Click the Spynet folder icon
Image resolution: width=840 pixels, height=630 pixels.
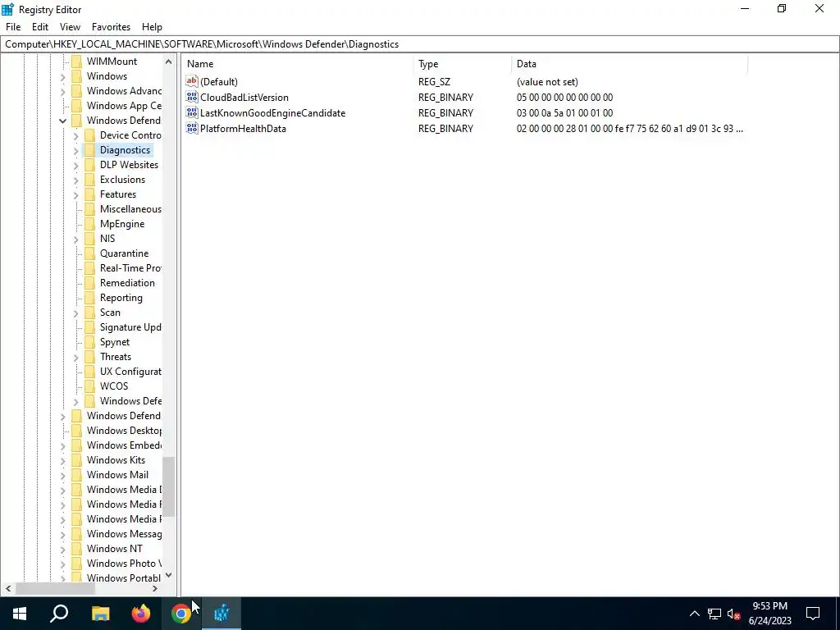89,342
